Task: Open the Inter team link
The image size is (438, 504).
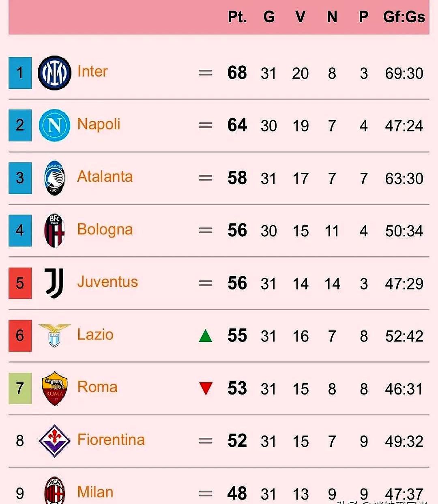Action: [92, 72]
